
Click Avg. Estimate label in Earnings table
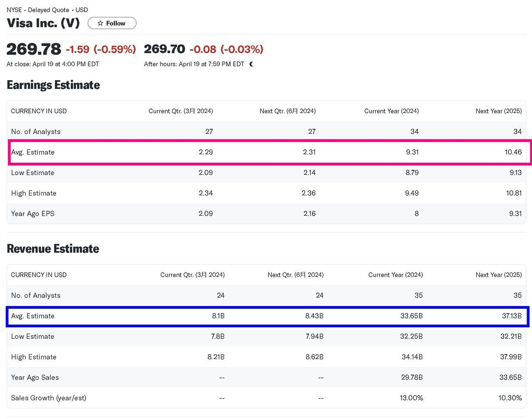click(x=33, y=152)
